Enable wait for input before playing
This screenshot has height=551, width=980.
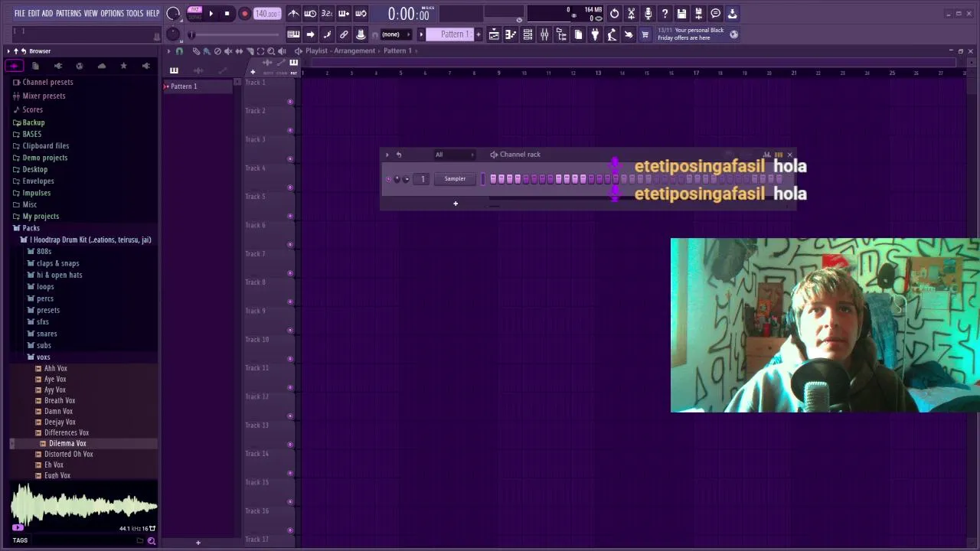310,14
